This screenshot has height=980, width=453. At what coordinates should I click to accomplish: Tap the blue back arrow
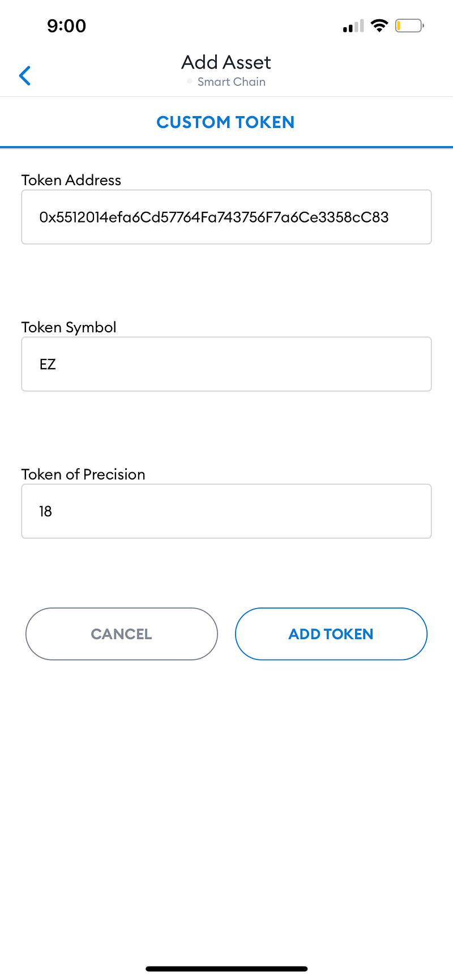pos(25,75)
